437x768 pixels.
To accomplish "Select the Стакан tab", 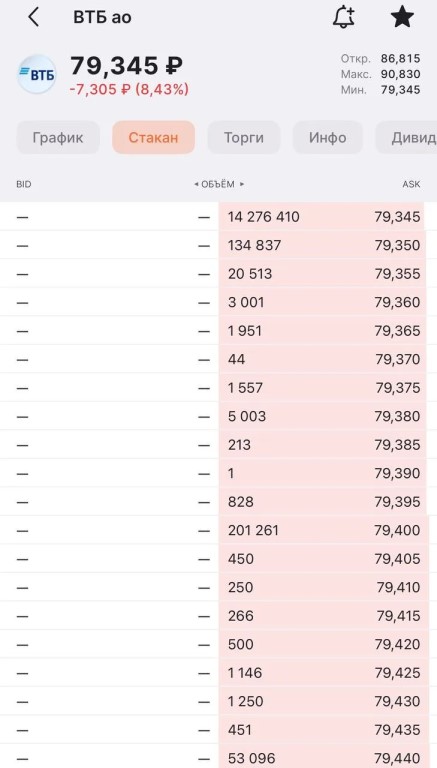I will (153, 138).
